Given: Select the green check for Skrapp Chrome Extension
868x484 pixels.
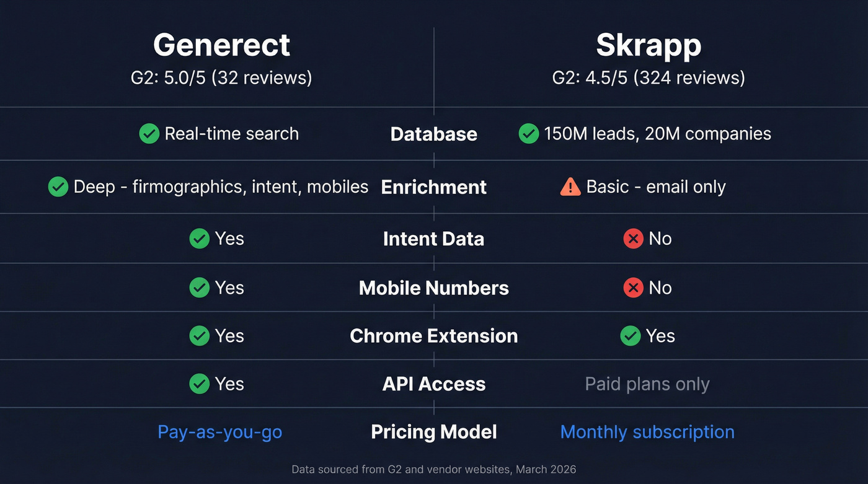Looking at the screenshot, I should 631,336.
